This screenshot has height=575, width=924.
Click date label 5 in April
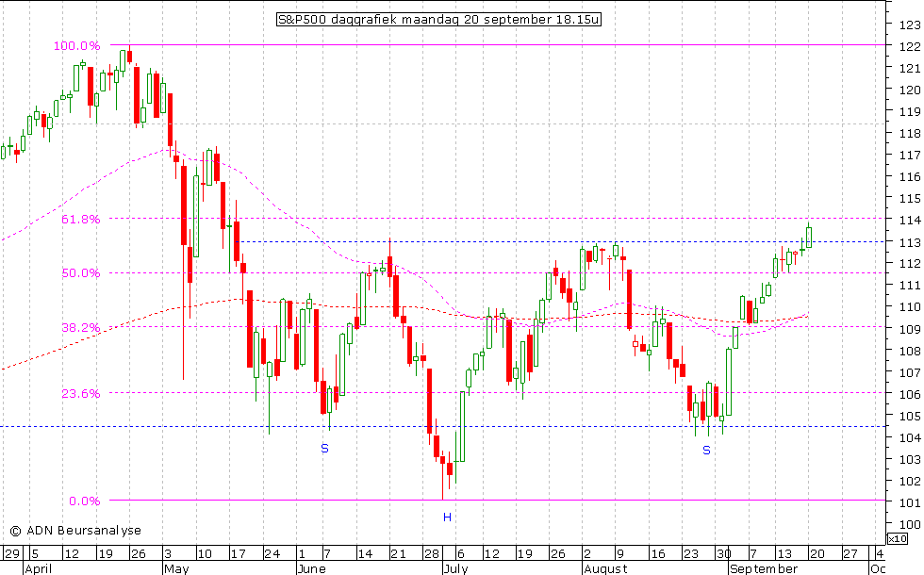(x=35, y=554)
